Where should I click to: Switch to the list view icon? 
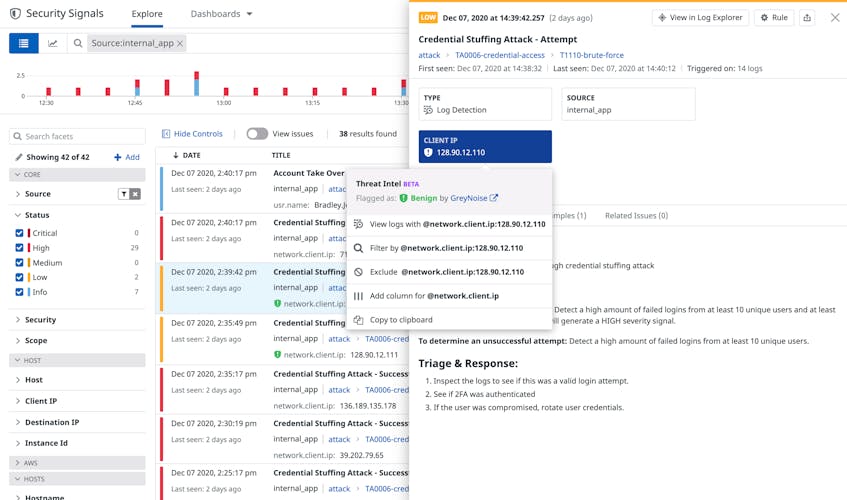pos(23,43)
